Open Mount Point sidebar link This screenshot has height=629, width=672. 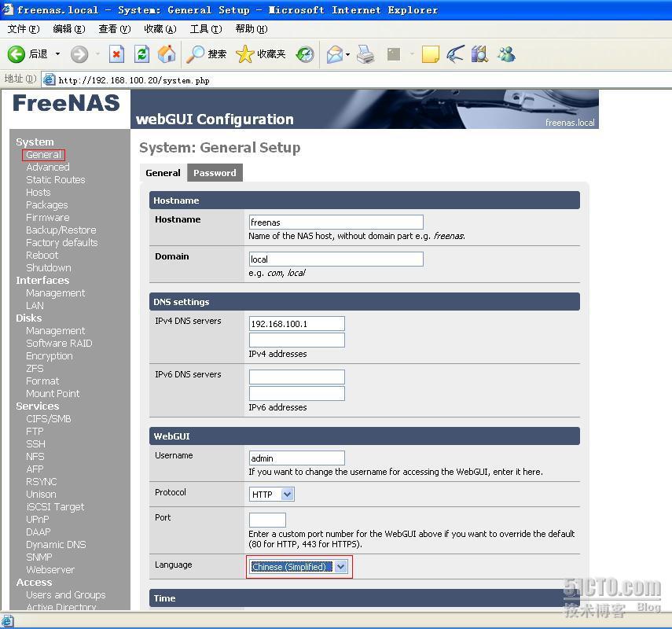53,394
